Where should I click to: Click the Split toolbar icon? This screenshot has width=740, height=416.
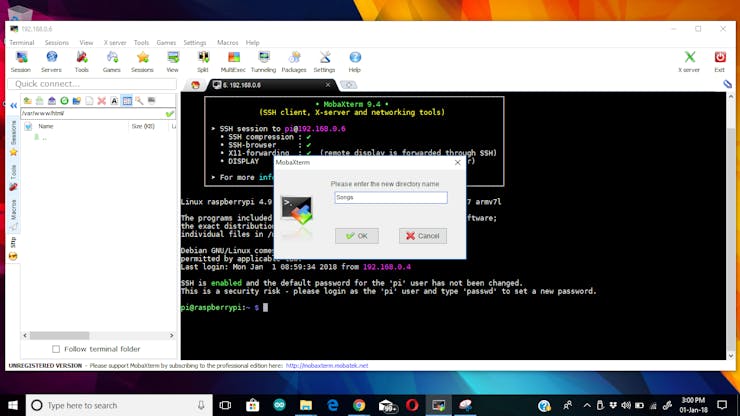(203, 62)
